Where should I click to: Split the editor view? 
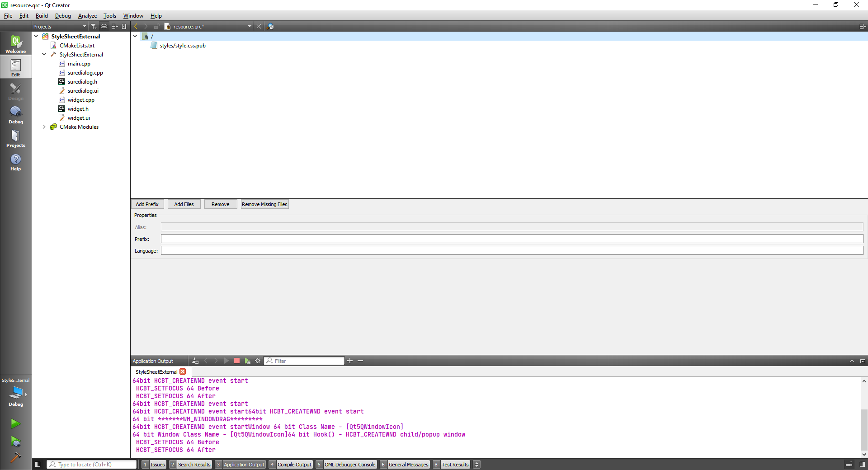click(863, 26)
